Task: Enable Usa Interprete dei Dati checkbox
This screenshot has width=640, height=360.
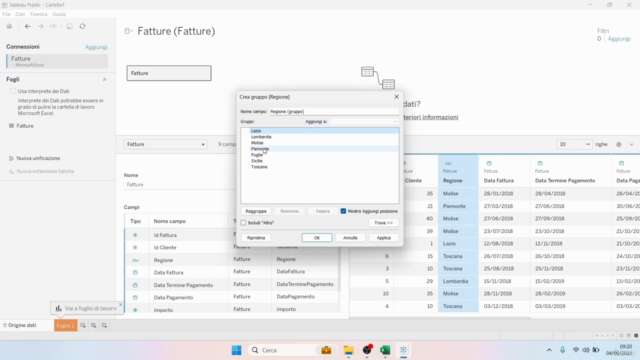Action: click(13, 91)
